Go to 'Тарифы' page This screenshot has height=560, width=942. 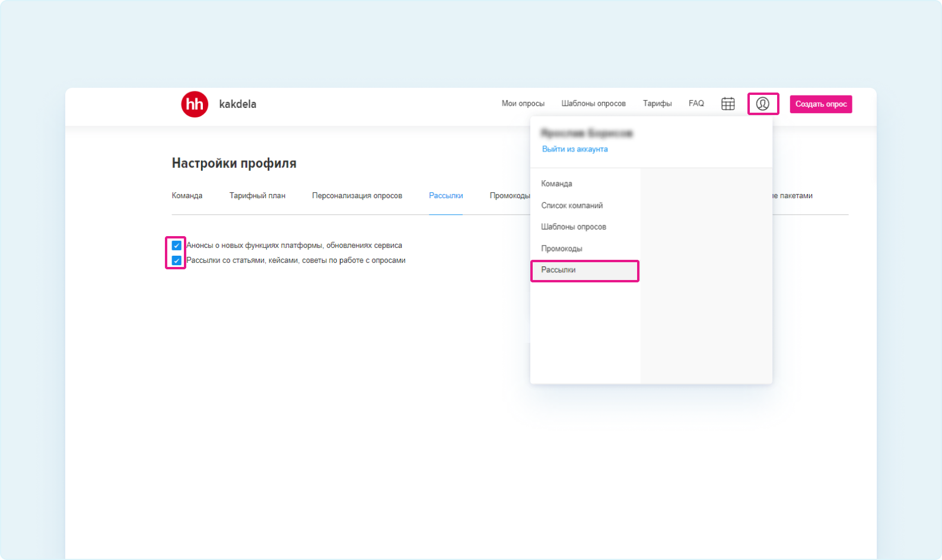657,103
